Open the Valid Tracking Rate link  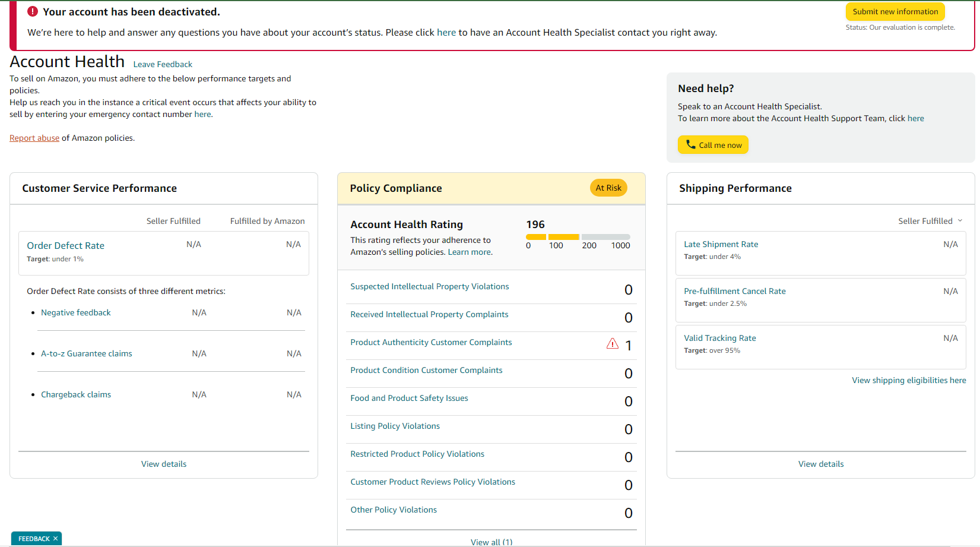point(719,338)
